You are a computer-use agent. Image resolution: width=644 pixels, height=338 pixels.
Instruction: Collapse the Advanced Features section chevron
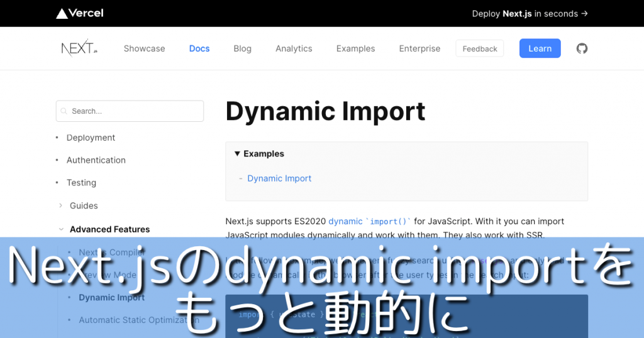point(61,229)
